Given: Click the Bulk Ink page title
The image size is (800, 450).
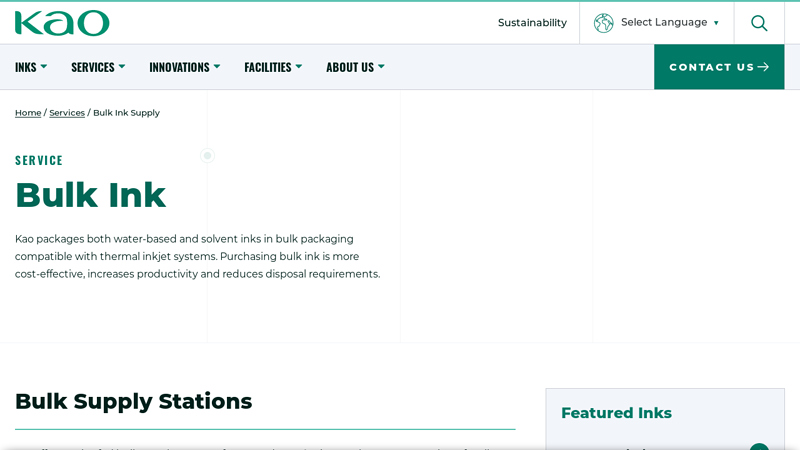Looking at the screenshot, I should pyautogui.click(x=90, y=195).
